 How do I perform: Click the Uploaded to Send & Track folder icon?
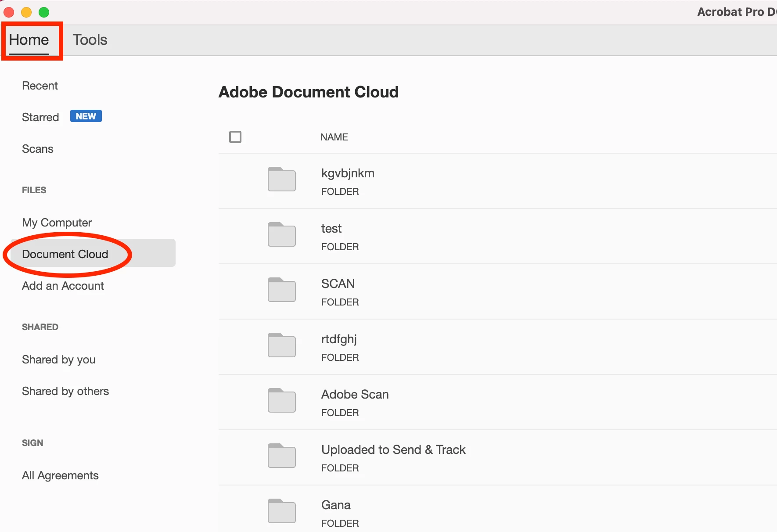pos(282,456)
